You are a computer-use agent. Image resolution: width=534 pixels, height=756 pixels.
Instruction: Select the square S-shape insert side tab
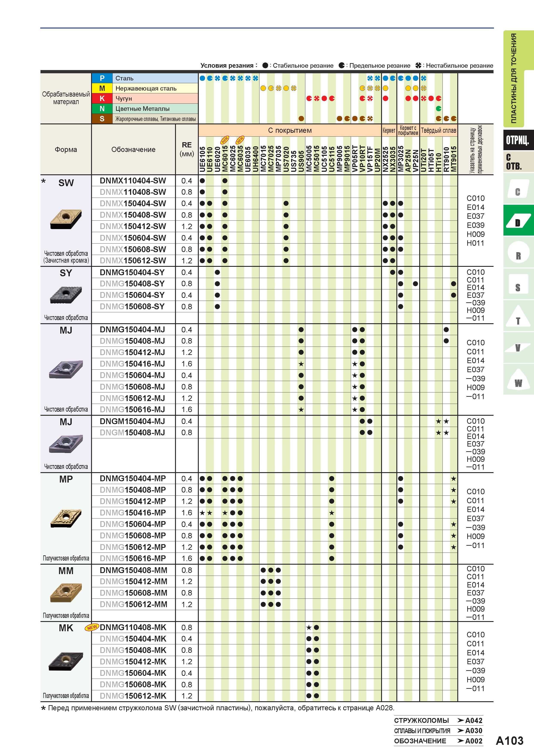click(518, 284)
